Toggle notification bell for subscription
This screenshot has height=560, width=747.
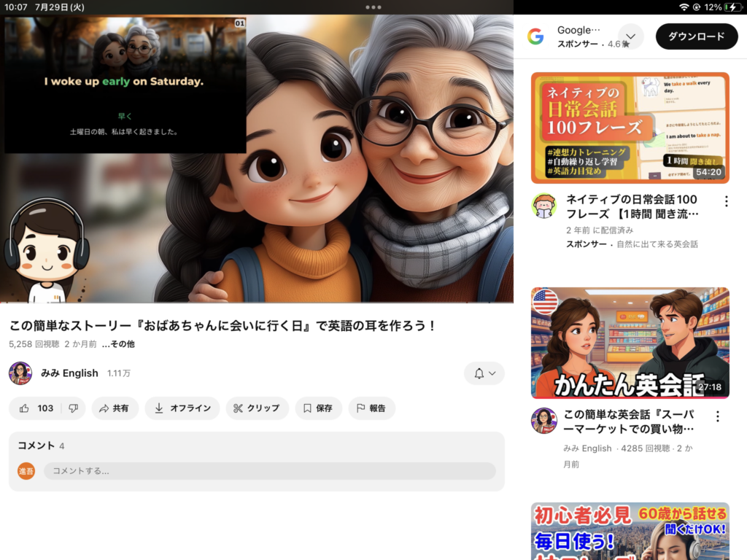pyautogui.click(x=484, y=373)
